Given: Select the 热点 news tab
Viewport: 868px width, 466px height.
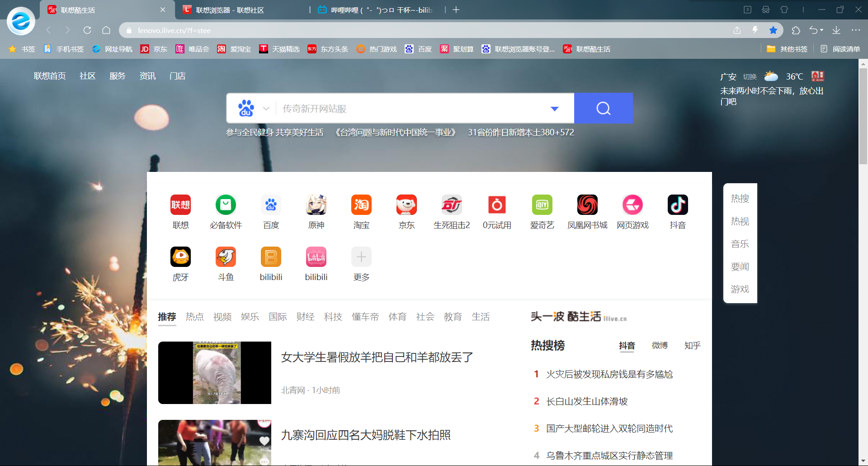Looking at the screenshot, I should (195, 317).
